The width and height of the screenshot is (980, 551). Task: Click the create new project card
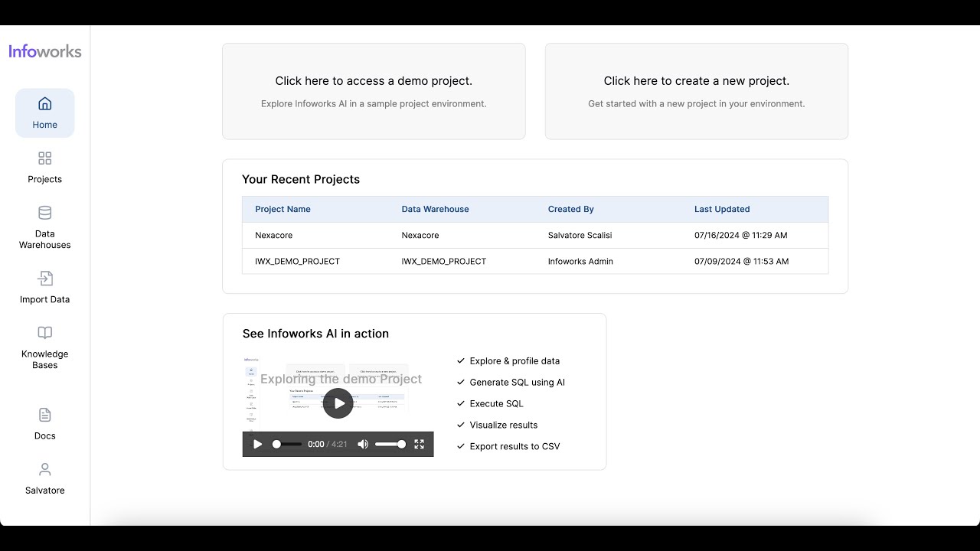697,91
